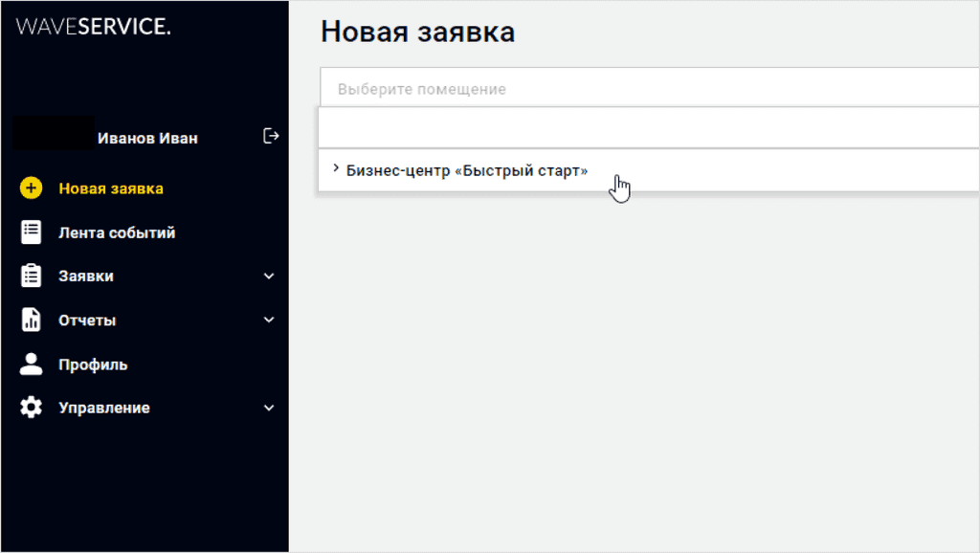The height and width of the screenshot is (553, 980).
Task: Click the Управление gear icon
Action: point(32,408)
